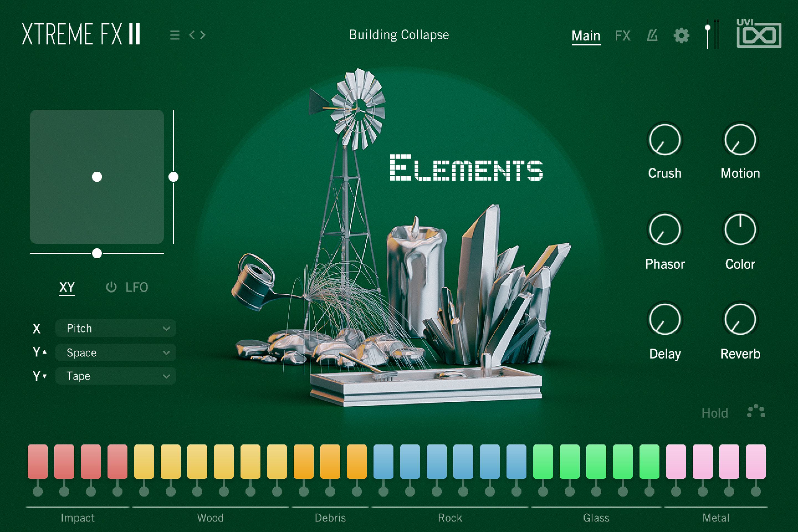The image size is (798, 532).
Task: Trigger the first red Impact pad
Action: [x=38, y=461]
